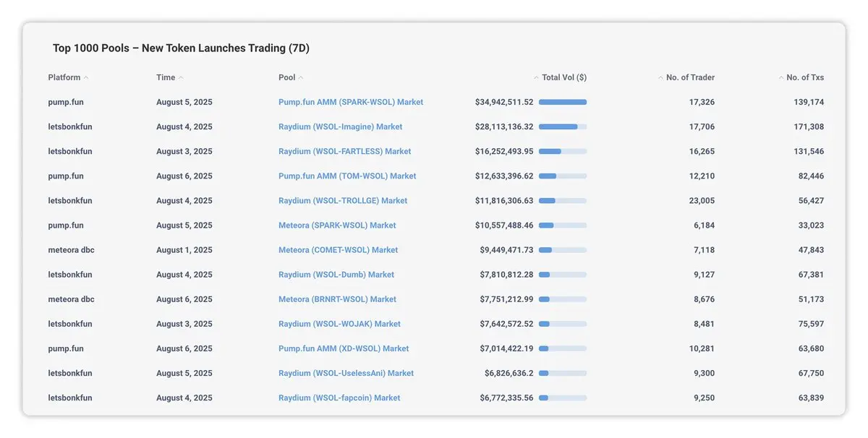Viewport: 868px width, 438px height.
Task: Select total volume value $7,810,812.28
Action: (506, 275)
